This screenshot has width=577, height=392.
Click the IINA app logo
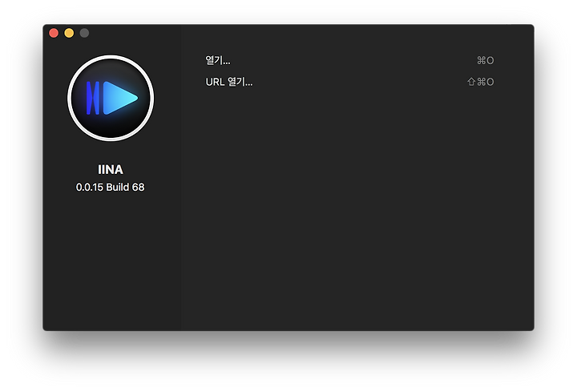[111, 98]
